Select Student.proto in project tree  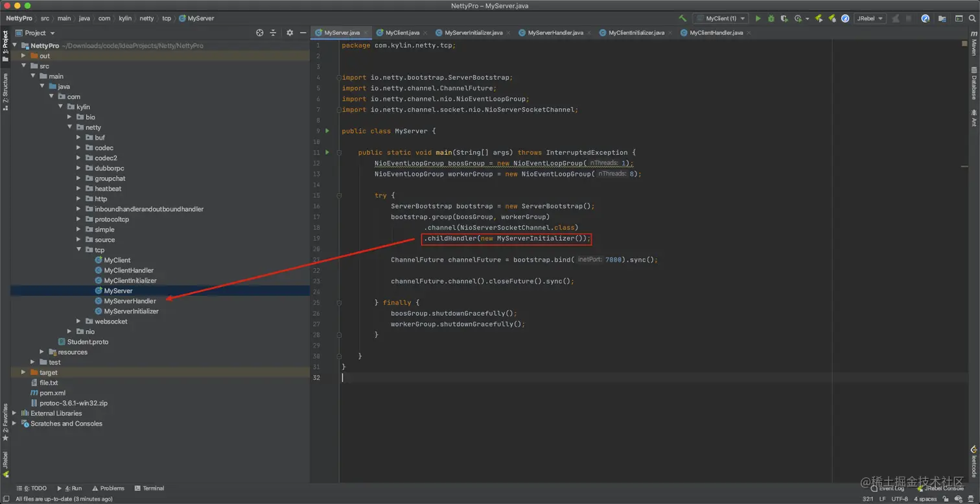87,342
